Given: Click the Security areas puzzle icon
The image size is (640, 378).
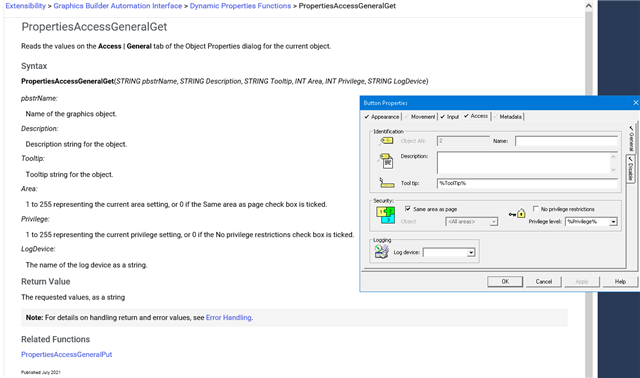Looking at the screenshot, I should tap(385, 215).
